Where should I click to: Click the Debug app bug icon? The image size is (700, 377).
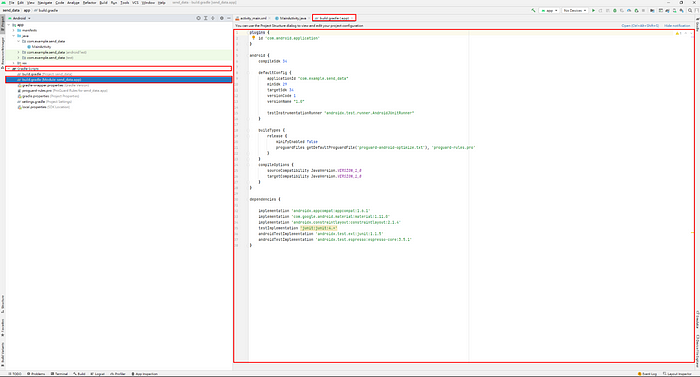tap(615, 10)
